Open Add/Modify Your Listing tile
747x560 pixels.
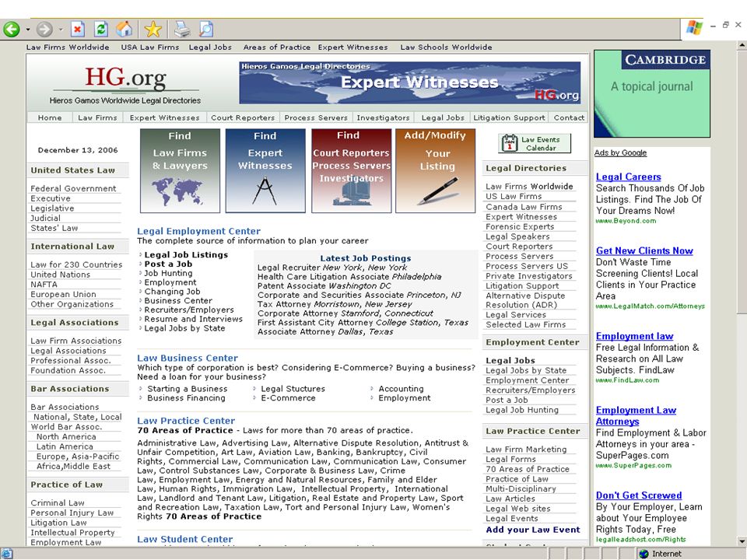pyautogui.click(x=436, y=170)
